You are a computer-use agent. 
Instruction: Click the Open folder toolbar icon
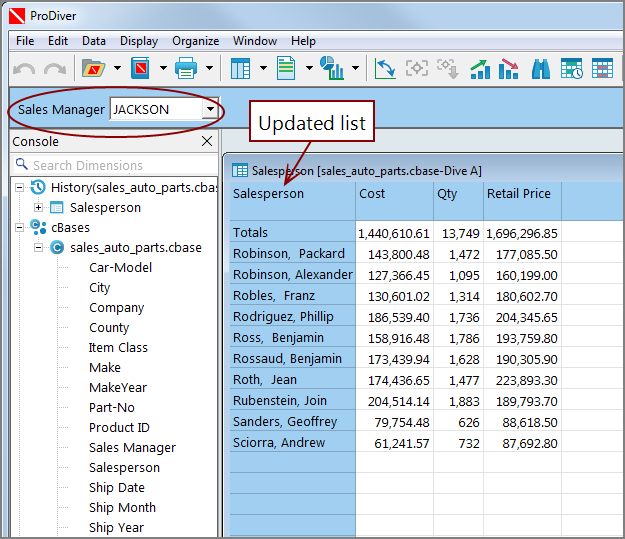pyautogui.click(x=93, y=69)
